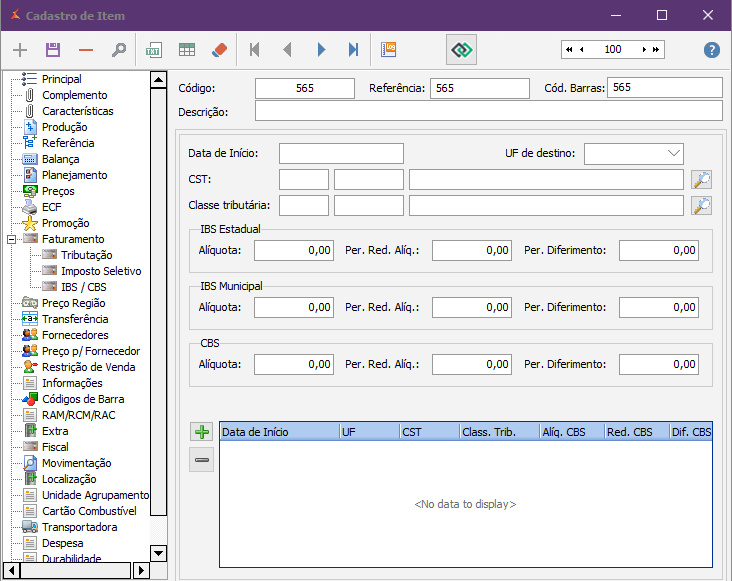Open the CST lookup search button
This screenshot has width=732, height=581.
[702, 180]
